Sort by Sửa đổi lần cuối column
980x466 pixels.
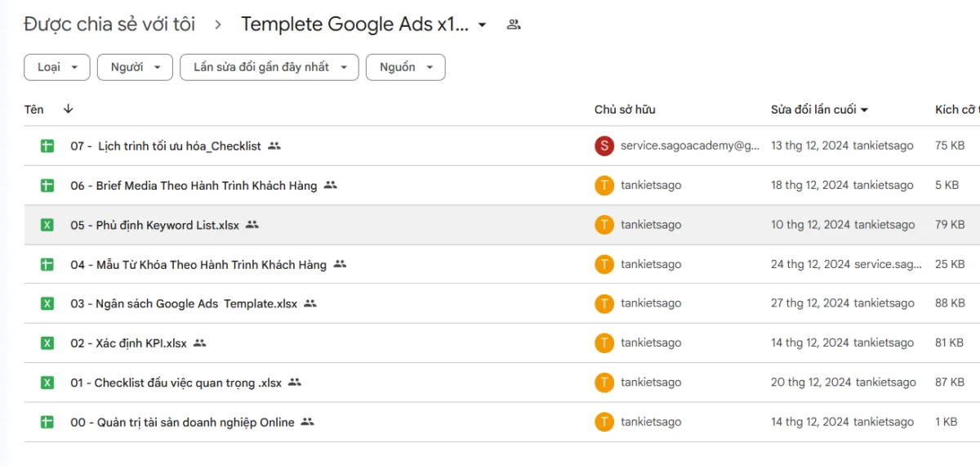pyautogui.click(x=818, y=110)
